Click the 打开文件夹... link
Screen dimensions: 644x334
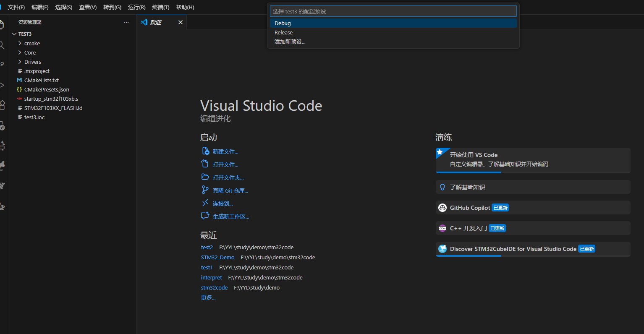tap(228, 177)
